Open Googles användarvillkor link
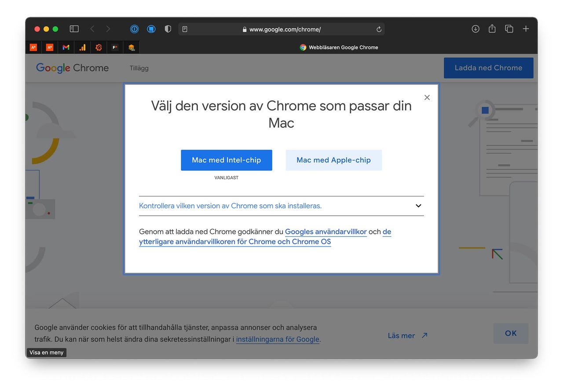Screen dimensions: 563x392 (326, 232)
